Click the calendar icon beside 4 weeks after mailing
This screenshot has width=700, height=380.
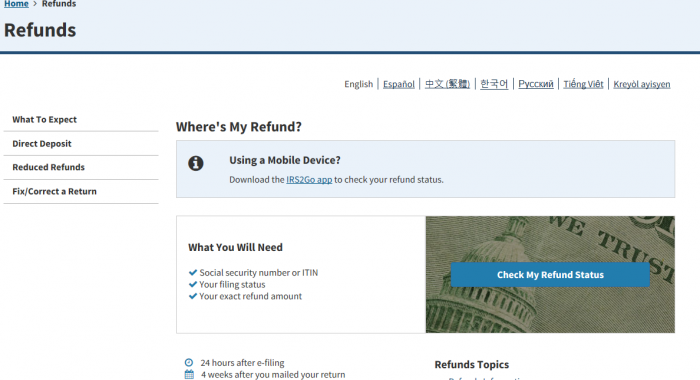(x=189, y=375)
